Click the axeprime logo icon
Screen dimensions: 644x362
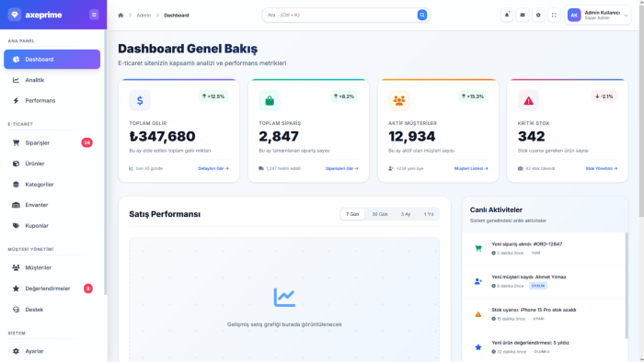[15, 15]
